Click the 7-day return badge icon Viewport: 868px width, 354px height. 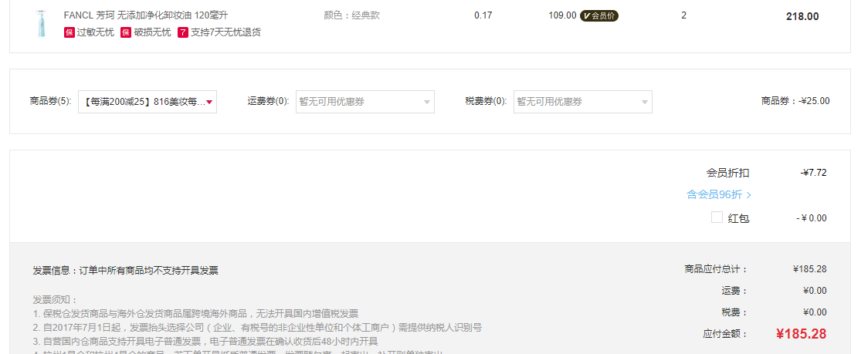(183, 32)
